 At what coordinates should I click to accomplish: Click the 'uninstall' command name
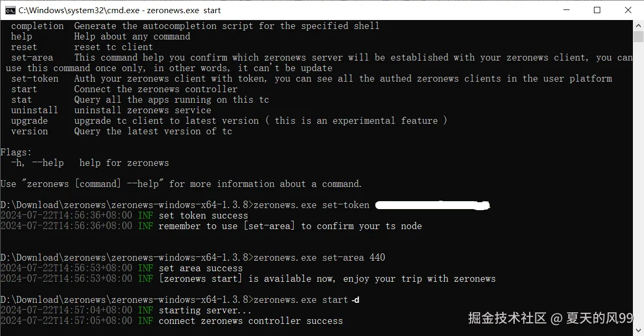click(x=34, y=110)
